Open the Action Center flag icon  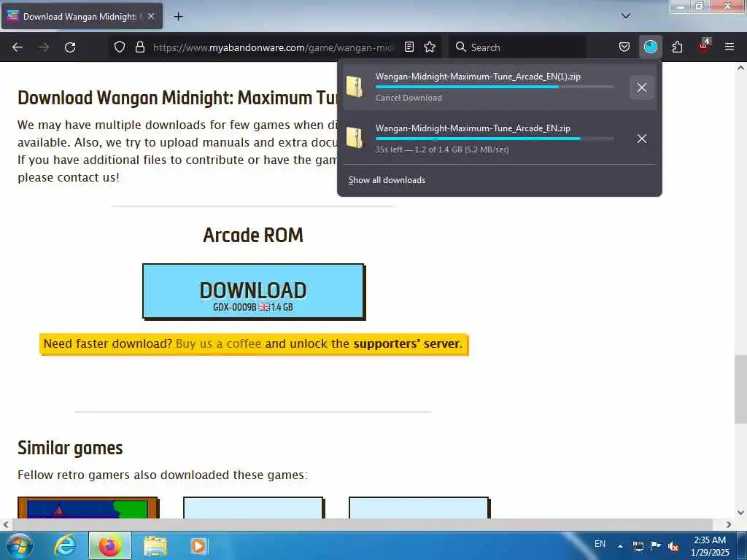(656, 546)
